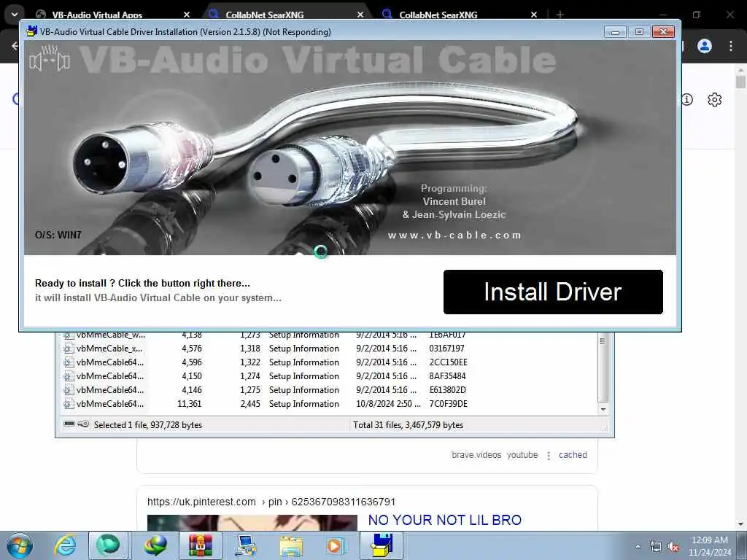
Task: Open the browser tab search chevron
Action: tap(15, 15)
